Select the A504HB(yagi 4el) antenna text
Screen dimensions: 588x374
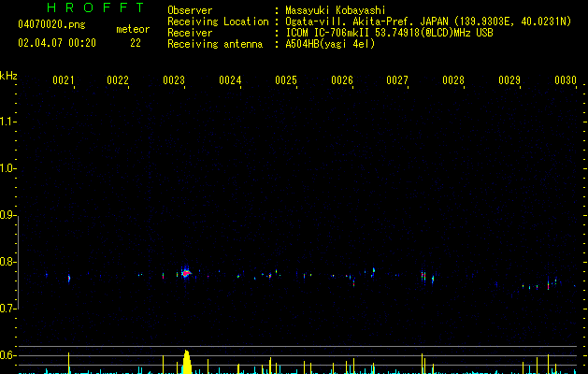pyautogui.click(x=330, y=44)
